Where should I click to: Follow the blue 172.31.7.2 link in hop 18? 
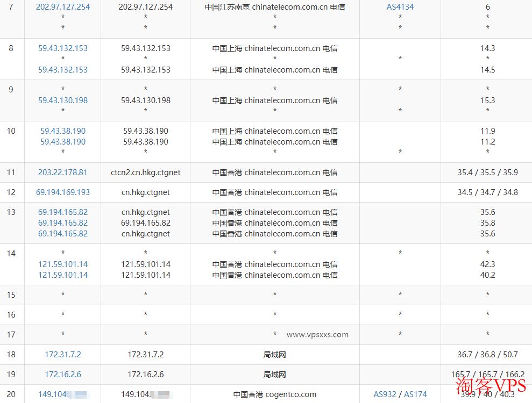tap(63, 355)
